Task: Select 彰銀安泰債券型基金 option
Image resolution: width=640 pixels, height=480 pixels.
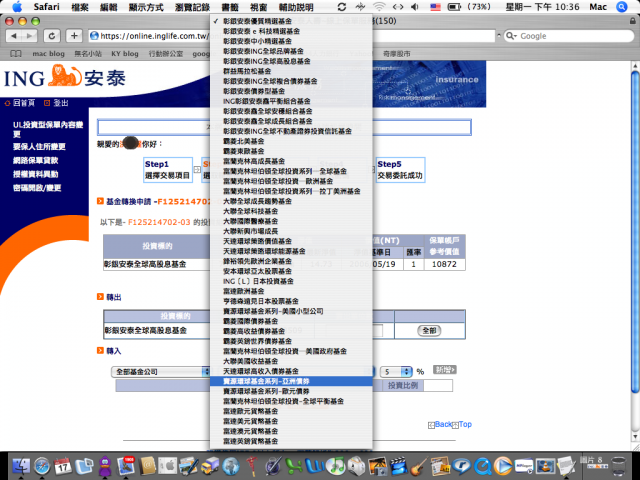Action: 291,91
